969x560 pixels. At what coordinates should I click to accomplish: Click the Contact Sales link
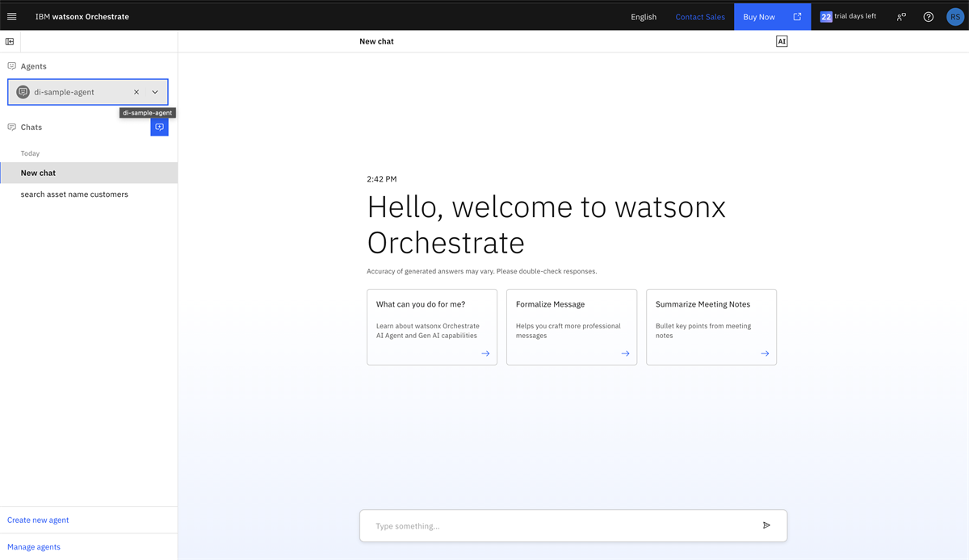click(x=700, y=16)
